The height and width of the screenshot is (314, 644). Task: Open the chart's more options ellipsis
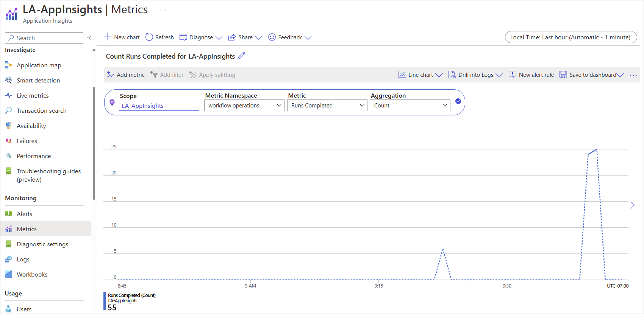pos(633,75)
